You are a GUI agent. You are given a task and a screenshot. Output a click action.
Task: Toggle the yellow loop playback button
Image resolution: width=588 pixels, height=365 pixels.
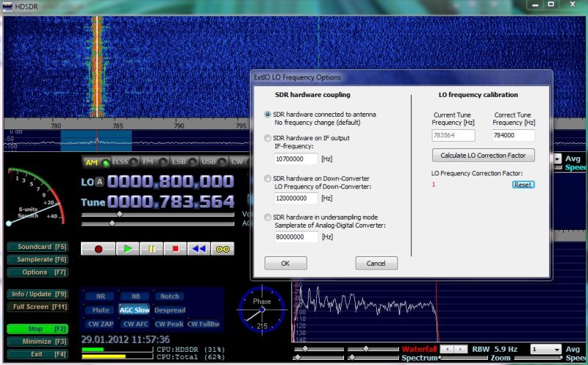(x=223, y=249)
